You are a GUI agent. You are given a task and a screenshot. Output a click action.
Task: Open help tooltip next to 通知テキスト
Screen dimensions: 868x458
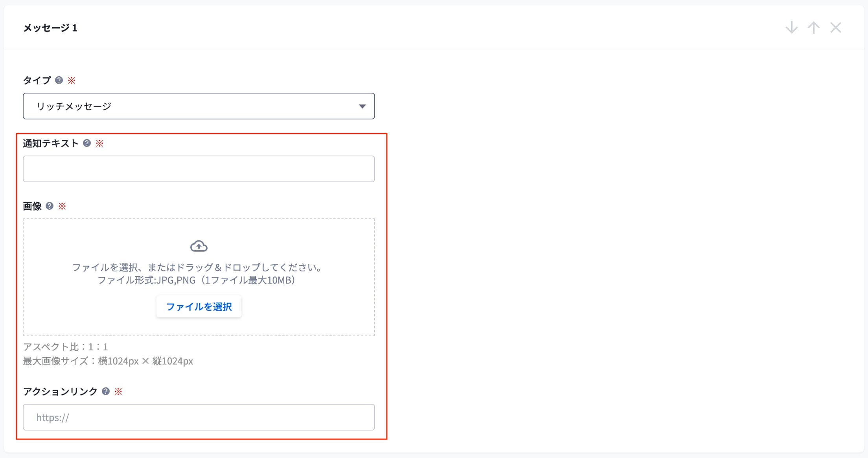coord(87,143)
